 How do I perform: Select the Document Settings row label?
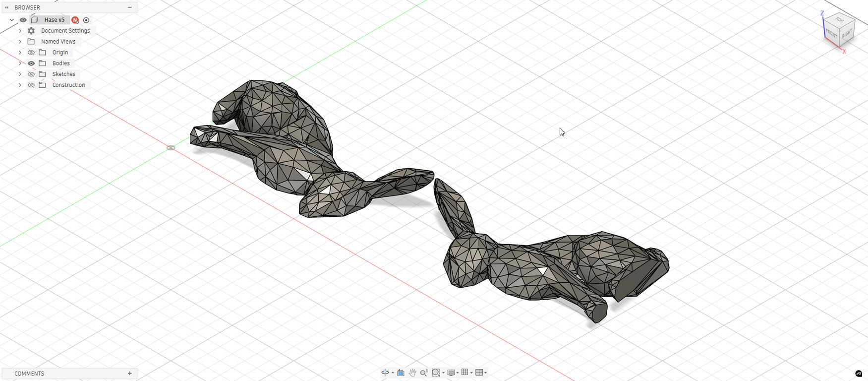click(x=65, y=31)
